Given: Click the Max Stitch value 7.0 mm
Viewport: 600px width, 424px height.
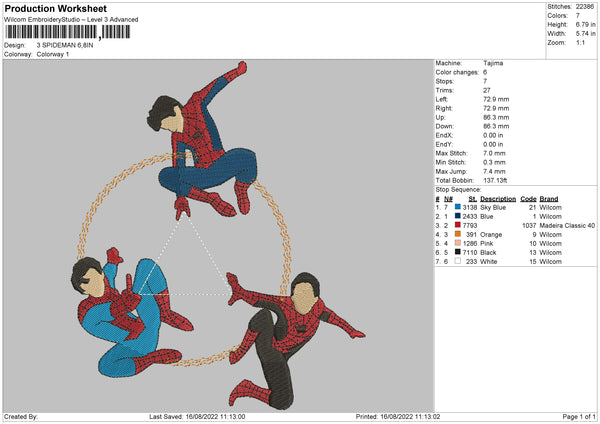Looking at the screenshot, I should [494, 153].
